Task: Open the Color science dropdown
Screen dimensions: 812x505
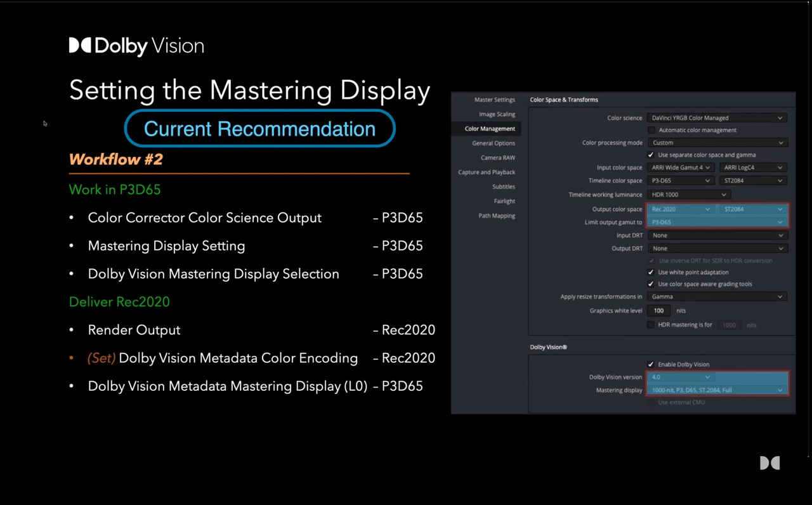Action: point(717,118)
